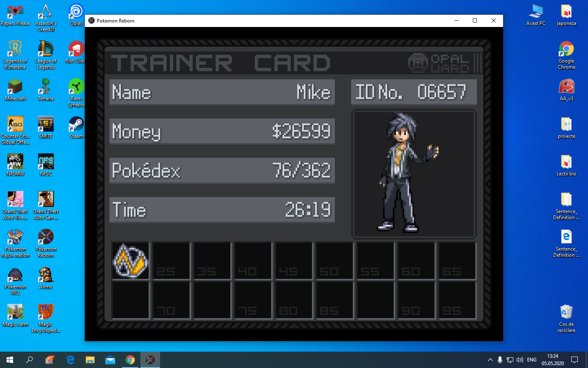The width and height of the screenshot is (588, 368).
Task: Open taskbar search magnifier
Action: click(x=29, y=360)
